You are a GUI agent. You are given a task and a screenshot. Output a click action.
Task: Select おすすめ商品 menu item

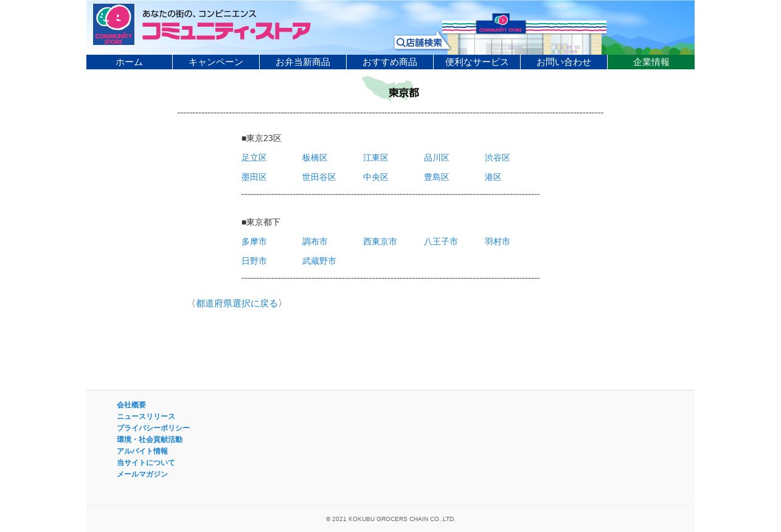pyautogui.click(x=390, y=62)
